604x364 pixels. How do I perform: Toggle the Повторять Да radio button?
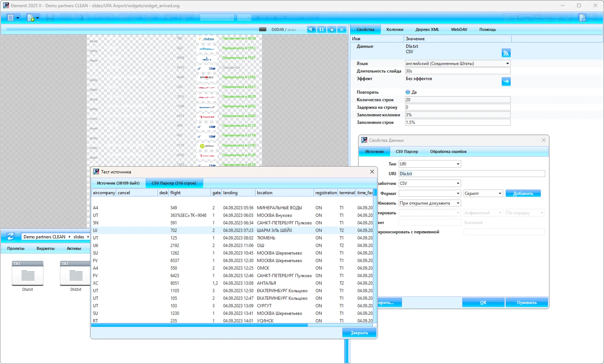coord(408,92)
